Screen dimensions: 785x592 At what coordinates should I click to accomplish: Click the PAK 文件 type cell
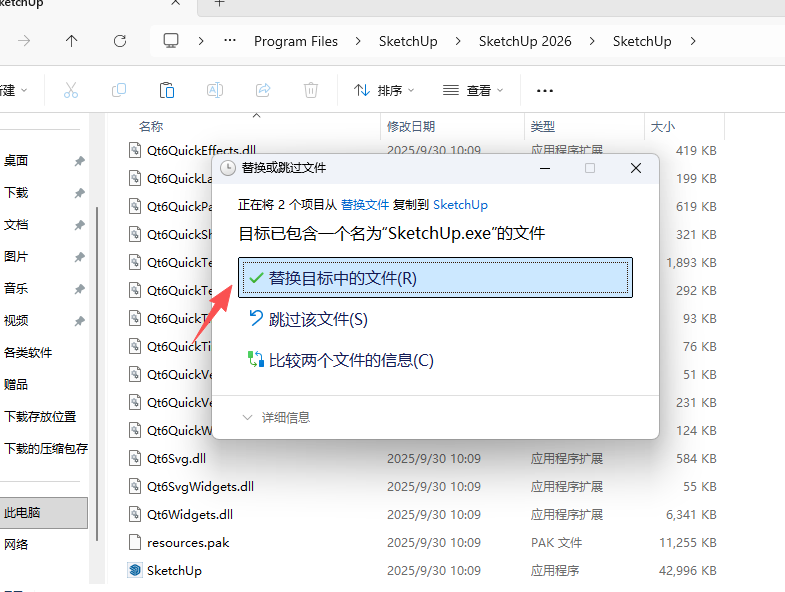(556, 542)
